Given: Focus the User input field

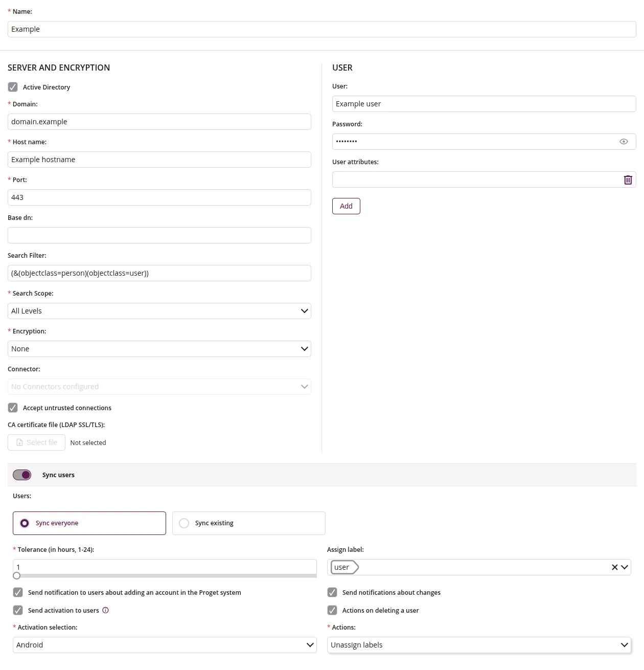Looking at the screenshot, I should [x=484, y=104].
